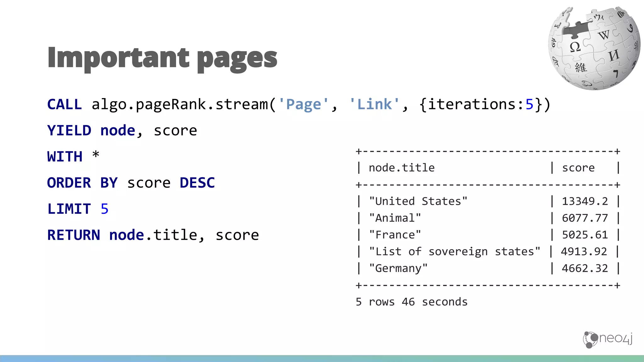Click the 'Link' string argument
This screenshot has width=644, height=362.
point(375,104)
